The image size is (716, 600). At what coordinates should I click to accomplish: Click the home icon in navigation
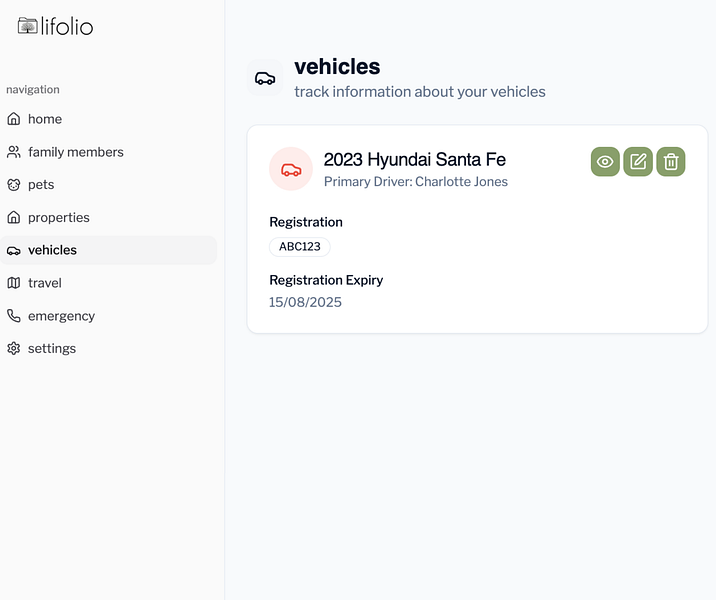tap(14, 119)
